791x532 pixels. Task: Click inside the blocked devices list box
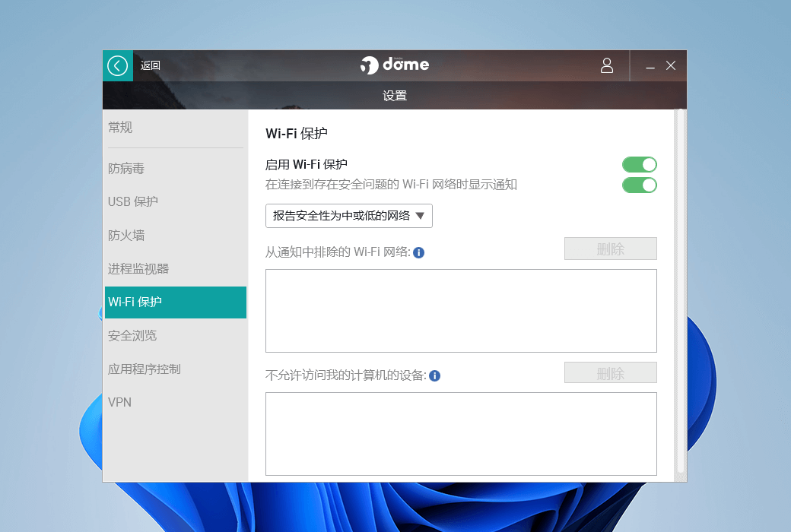click(x=461, y=434)
